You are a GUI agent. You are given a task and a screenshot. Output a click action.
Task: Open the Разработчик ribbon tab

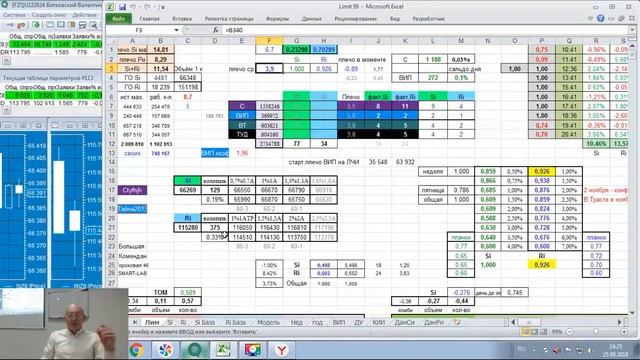click(428, 19)
